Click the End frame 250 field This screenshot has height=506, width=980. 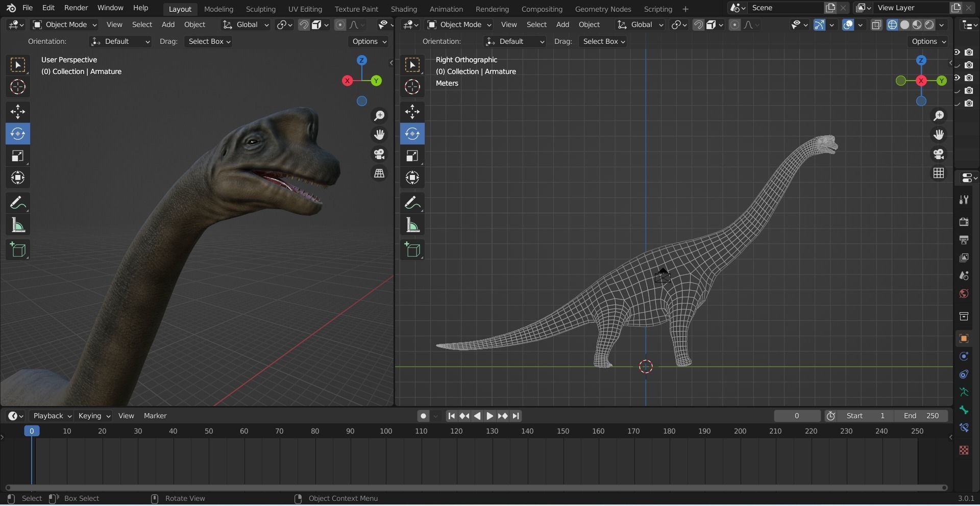(921, 416)
